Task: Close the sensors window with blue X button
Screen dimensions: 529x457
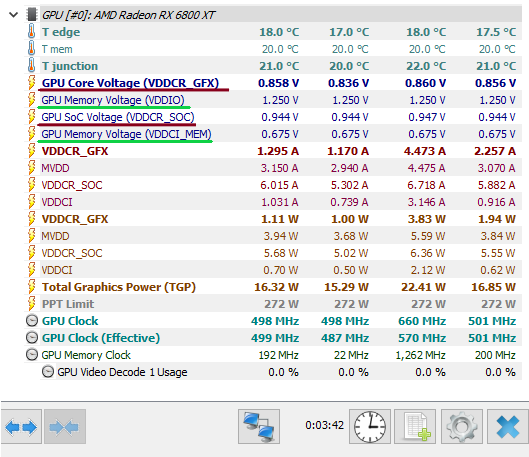Action: (508, 427)
